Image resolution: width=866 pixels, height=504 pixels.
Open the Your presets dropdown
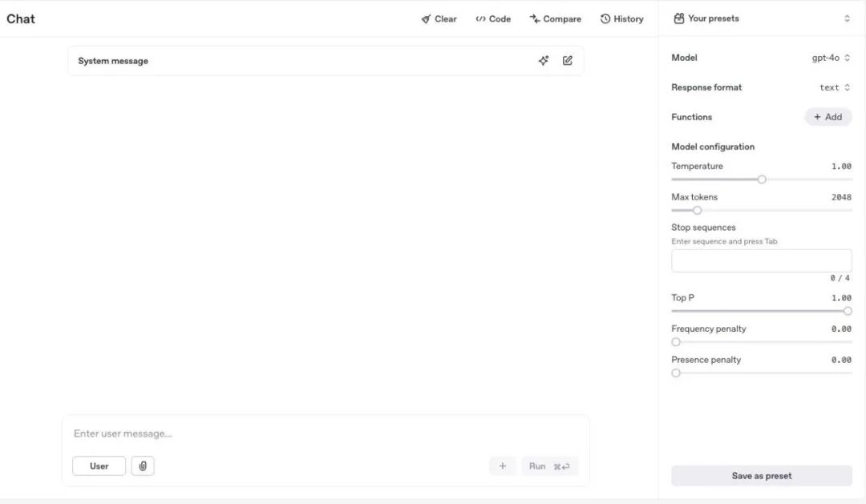pyautogui.click(x=762, y=18)
